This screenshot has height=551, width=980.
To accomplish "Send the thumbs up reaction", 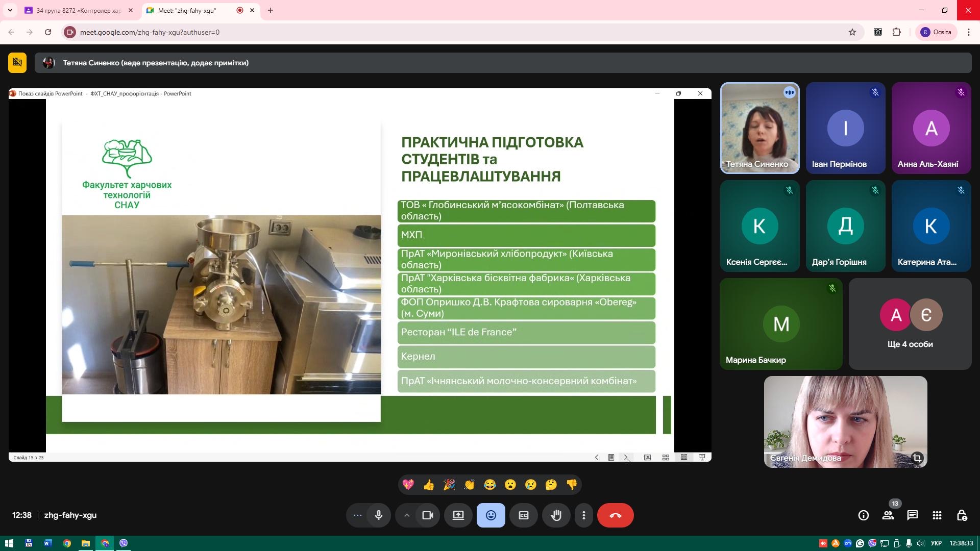I will click(x=429, y=485).
